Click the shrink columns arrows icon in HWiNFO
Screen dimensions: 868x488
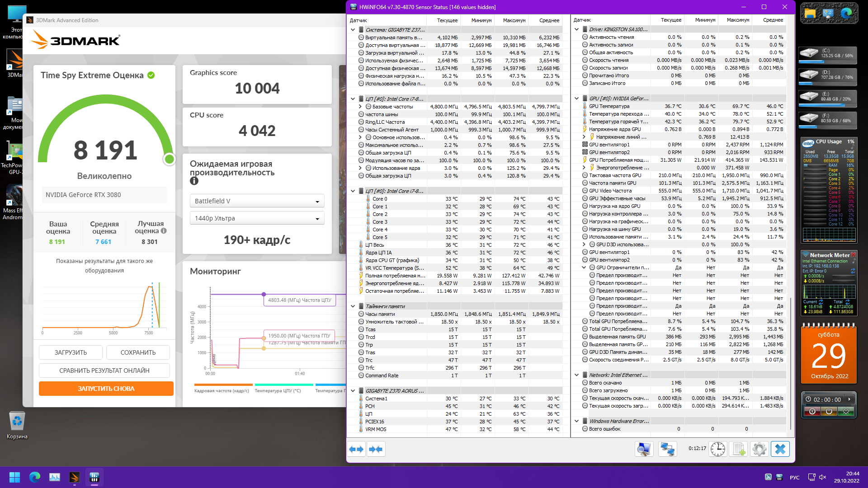pos(376,449)
